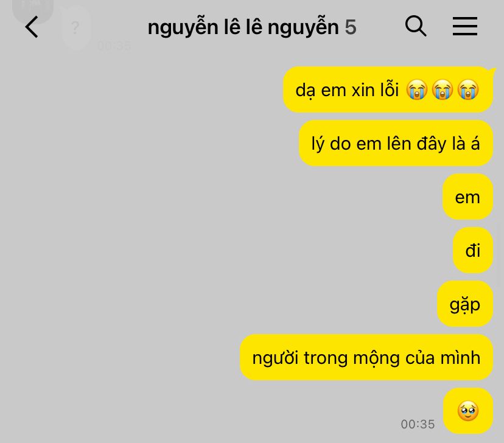Tap the faded 00:35 label near header

(x=114, y=46)
